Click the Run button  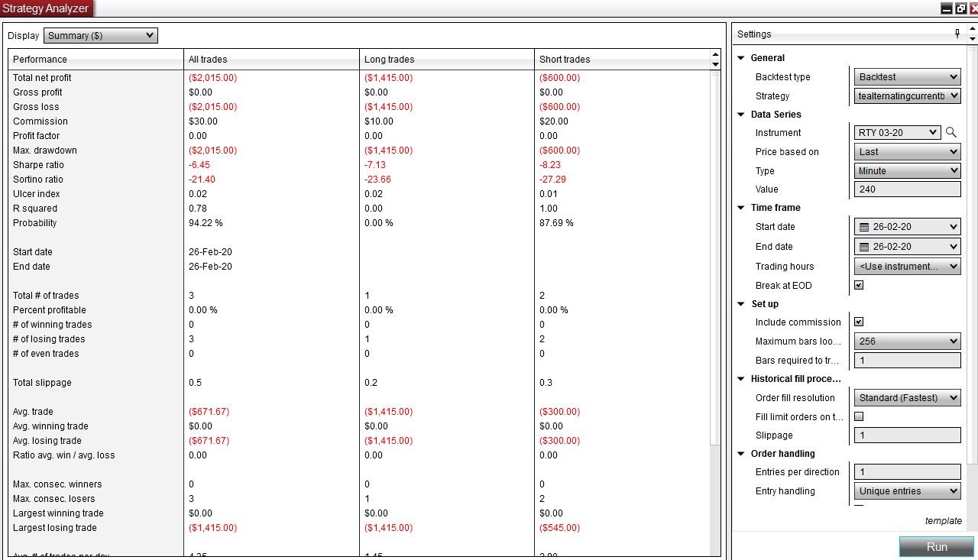(935, 546)
